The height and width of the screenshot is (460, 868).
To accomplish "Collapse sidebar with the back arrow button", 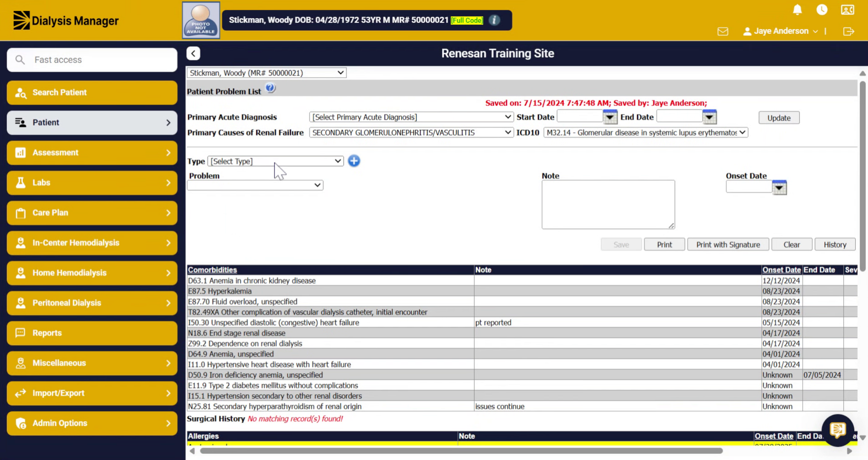I will [x=193, y=54].
